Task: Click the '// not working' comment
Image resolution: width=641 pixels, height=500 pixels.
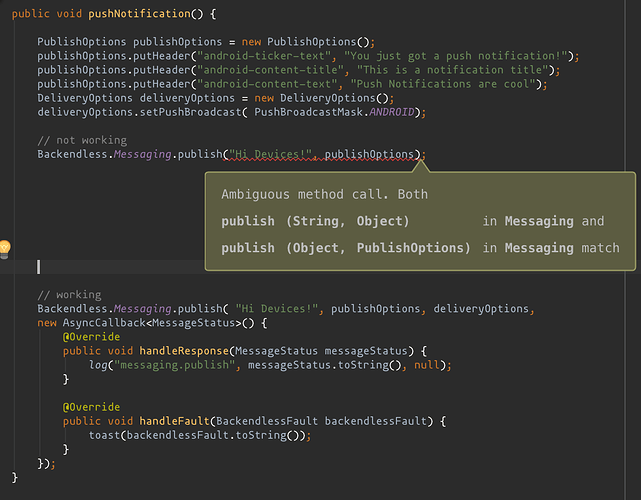Action: point(82,140)
